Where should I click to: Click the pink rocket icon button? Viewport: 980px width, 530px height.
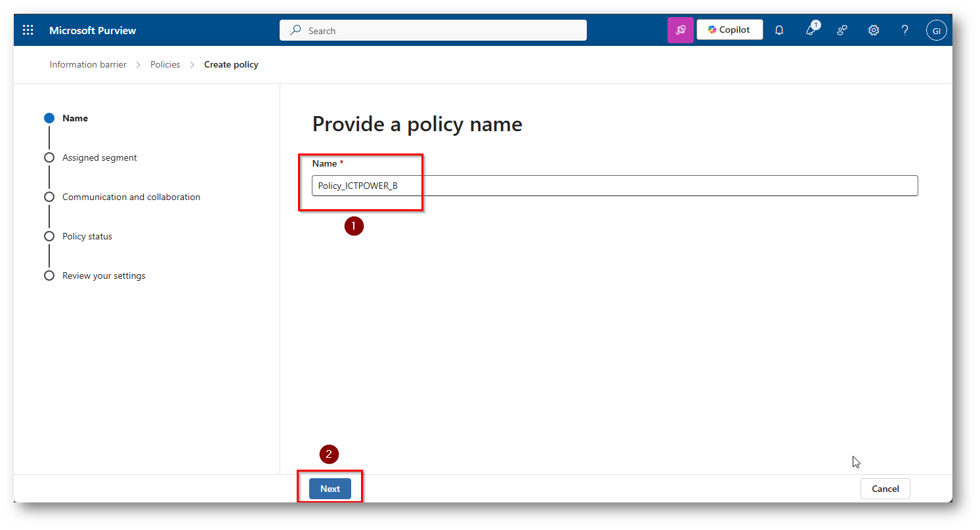(x=680, y=30)
